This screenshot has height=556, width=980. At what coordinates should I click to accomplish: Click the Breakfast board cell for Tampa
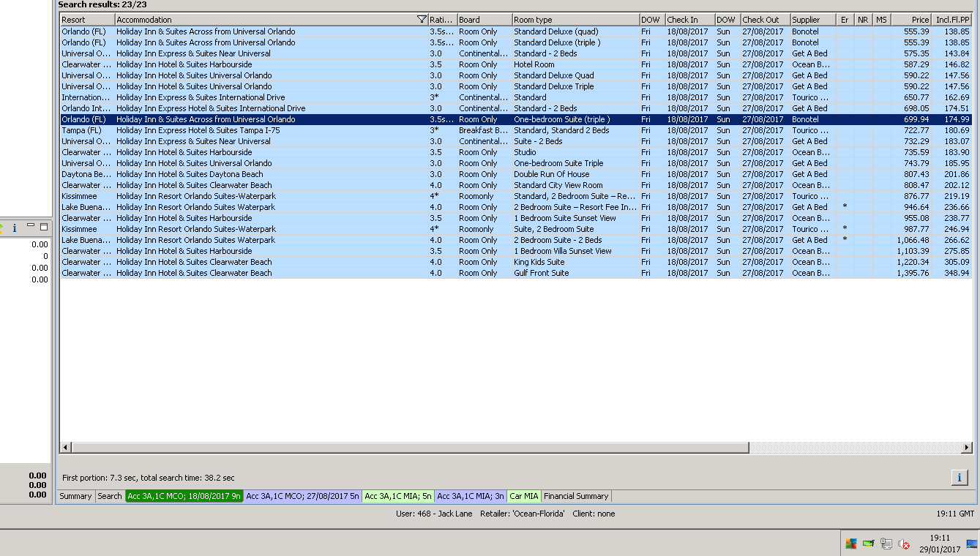[485, 130]
